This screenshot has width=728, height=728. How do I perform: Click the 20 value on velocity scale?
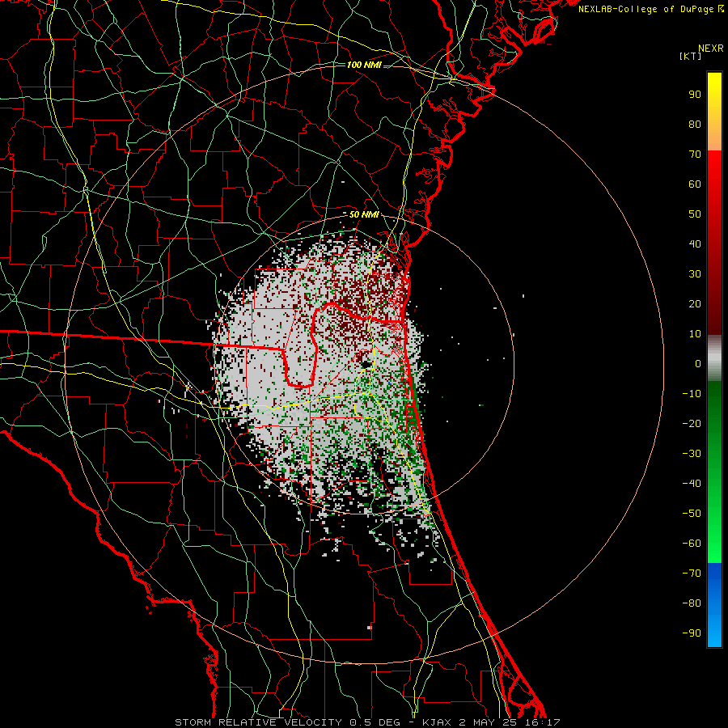[x=695, y=304]
